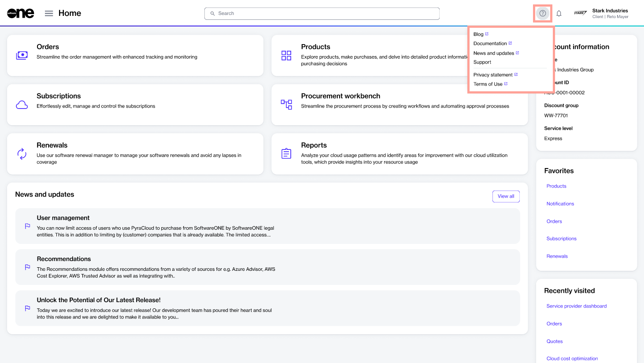Click the Renewals cycle icon
644x363 pixels.
coord(22,154)
